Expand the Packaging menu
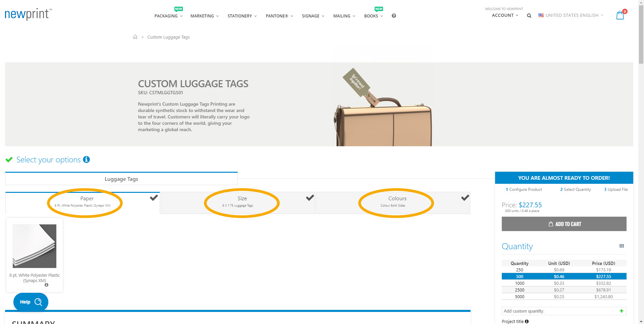The image size is (644, 324). pos(168,16)
